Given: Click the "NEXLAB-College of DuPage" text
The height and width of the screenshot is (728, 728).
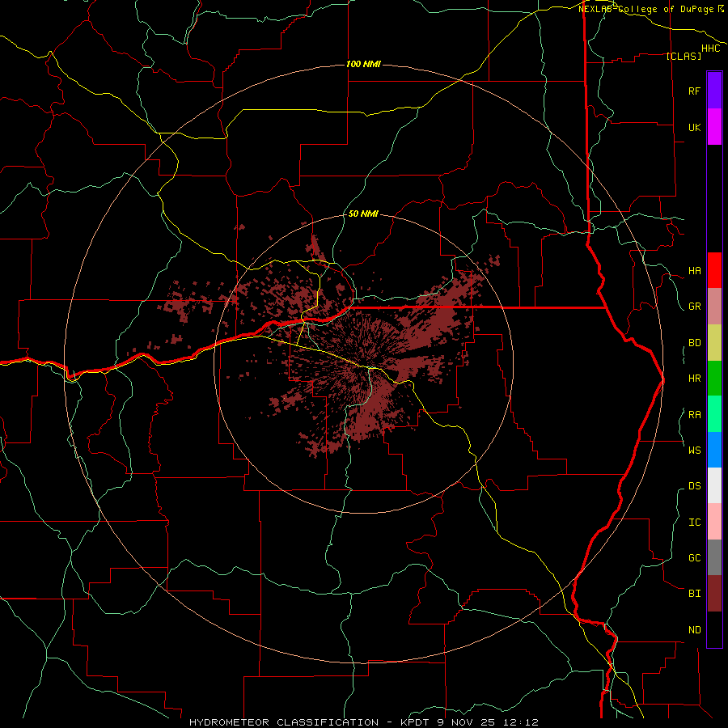Looking at the screenshot, I should click(x=645, y=9).
